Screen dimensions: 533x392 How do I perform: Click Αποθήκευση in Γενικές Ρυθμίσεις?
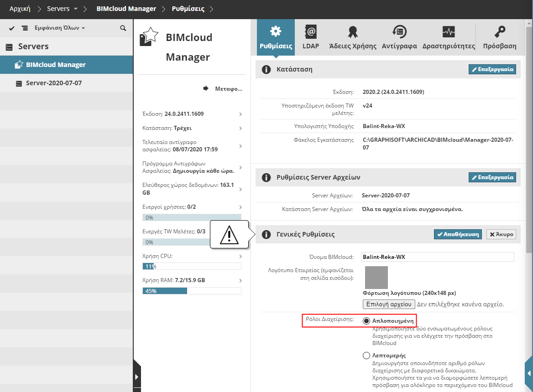tap(458, 234)
